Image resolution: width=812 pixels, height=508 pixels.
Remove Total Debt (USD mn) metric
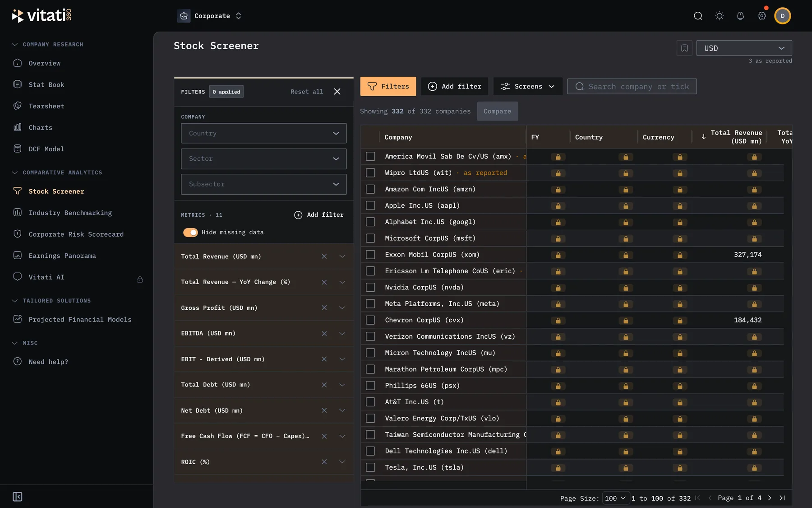coord(324,385)
